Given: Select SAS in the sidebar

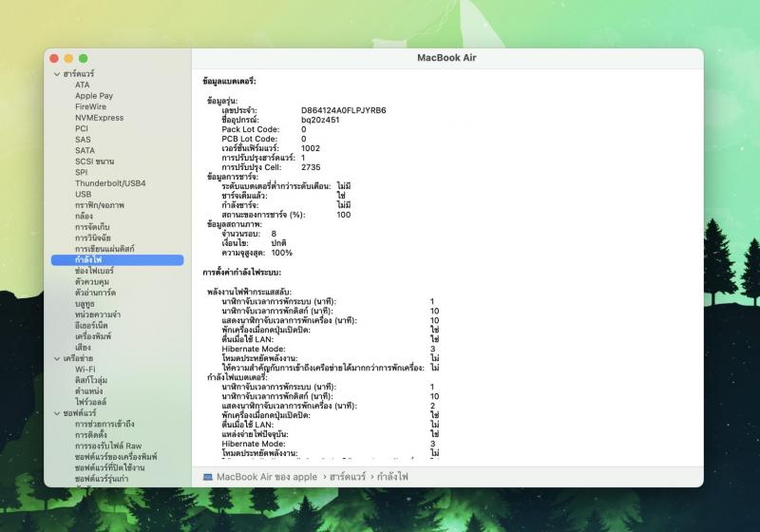Looking at the screenshot, I should click(83, 140).
